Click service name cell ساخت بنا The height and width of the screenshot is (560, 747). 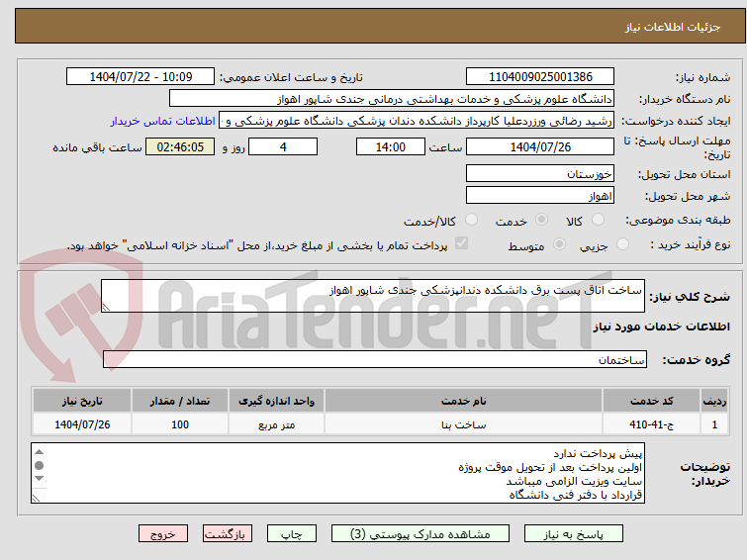point(464,424)
